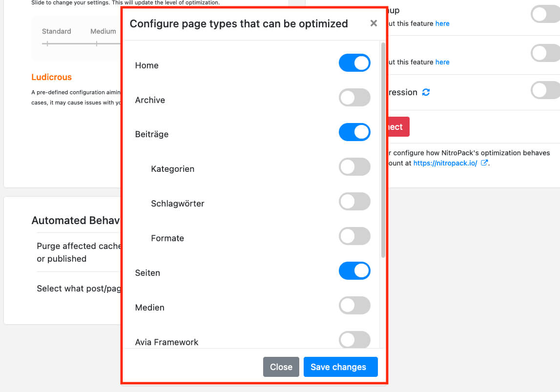Switch on the Schlagwörter toggle
560x392 pixels.
(x=354, y=202)
